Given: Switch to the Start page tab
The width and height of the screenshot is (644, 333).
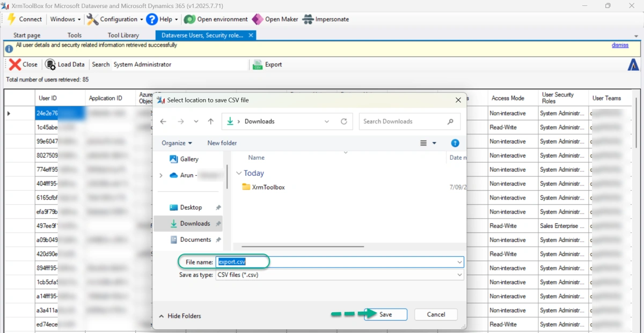Looking at the screenshot, I should coord(27,35).
